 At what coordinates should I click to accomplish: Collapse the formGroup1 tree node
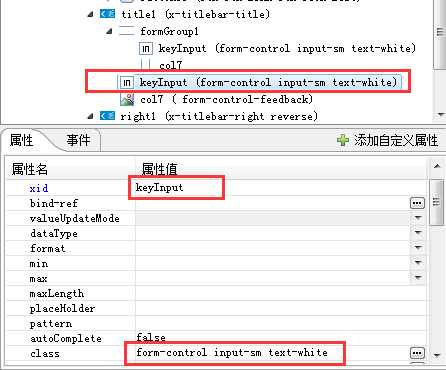109,32
